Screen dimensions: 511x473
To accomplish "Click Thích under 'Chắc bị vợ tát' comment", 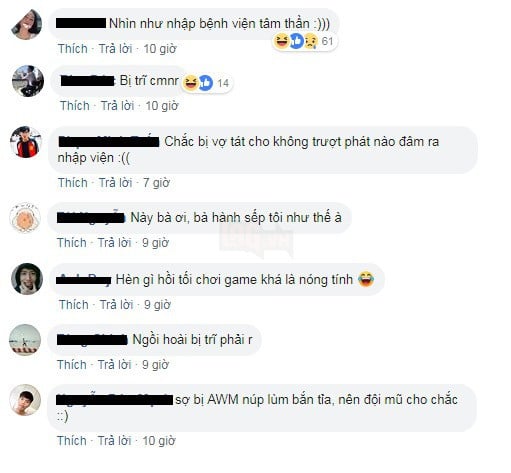I will tap(73, 183).
